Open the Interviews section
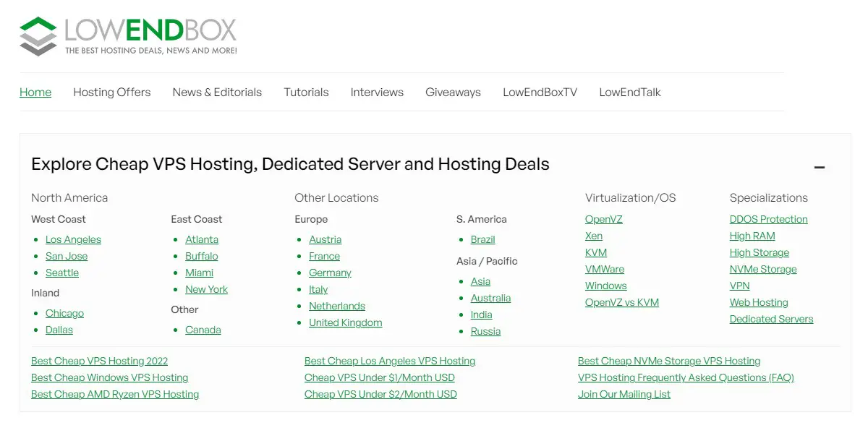The height and width of the screenshot is (428, 868). (377, 93)
